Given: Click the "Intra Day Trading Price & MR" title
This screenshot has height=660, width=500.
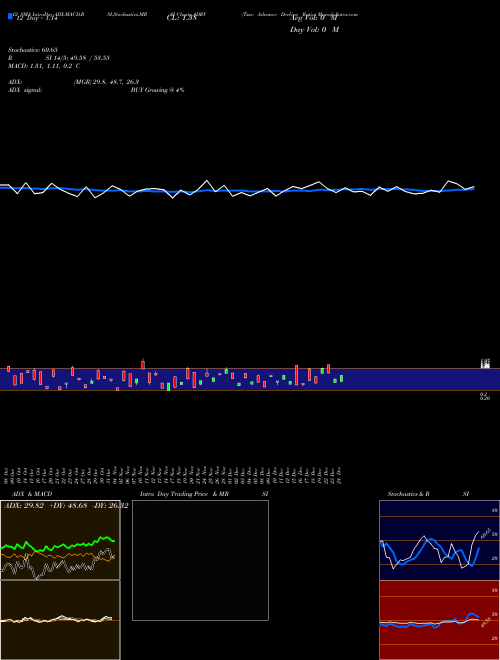Looking at the screenshot, I should tap(184, 494).
